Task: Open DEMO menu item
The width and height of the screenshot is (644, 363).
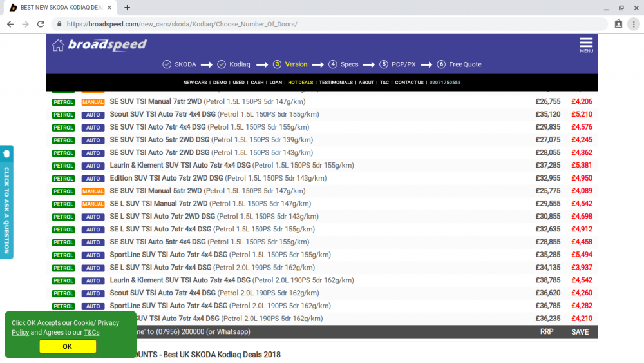Action: (x=220, y=83)
